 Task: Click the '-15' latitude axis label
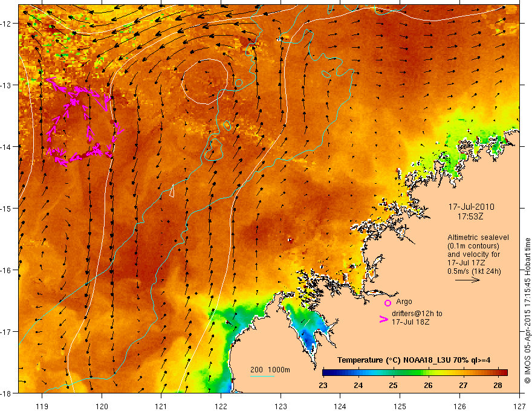[7, 209]
